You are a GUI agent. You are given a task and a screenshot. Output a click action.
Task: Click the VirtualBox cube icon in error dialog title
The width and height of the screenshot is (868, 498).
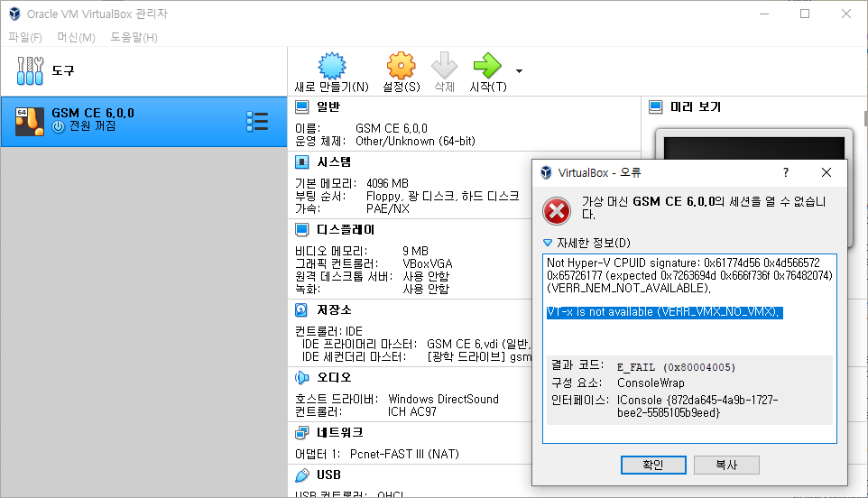tap(546, 172)
